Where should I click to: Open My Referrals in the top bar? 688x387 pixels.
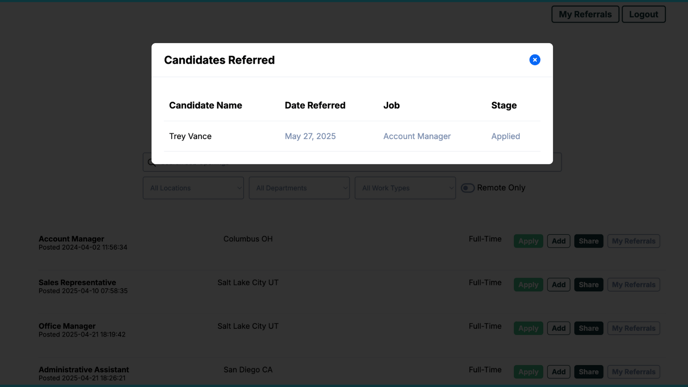click(585, 14)
